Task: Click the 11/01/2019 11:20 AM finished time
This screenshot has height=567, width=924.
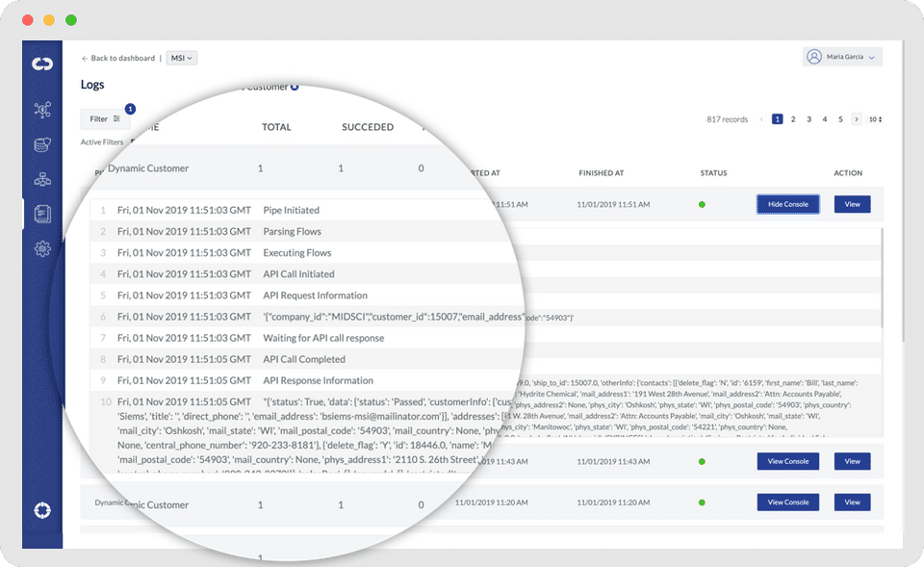Action: click(613, 503)
